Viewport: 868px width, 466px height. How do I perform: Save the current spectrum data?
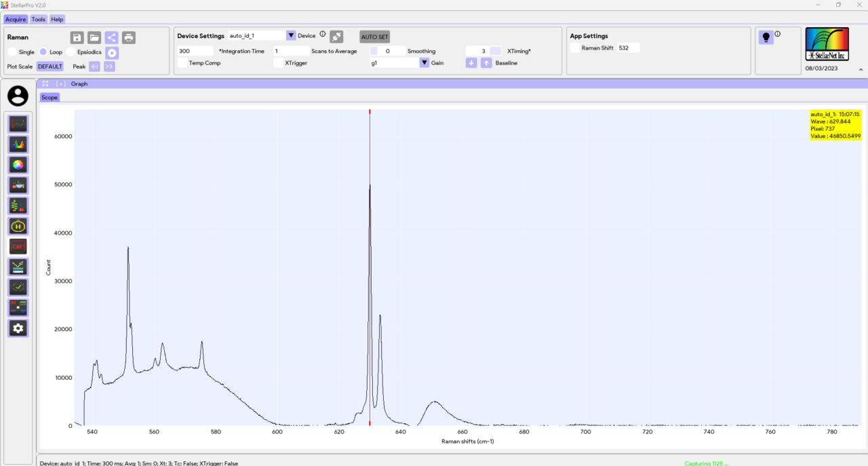point(77,37)
